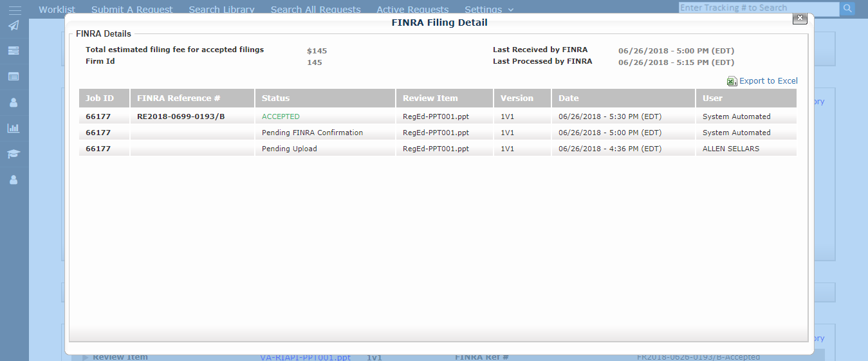Click date 06/26/2018 - 5:30 PM (EDT)

click(x=610, y=116)
